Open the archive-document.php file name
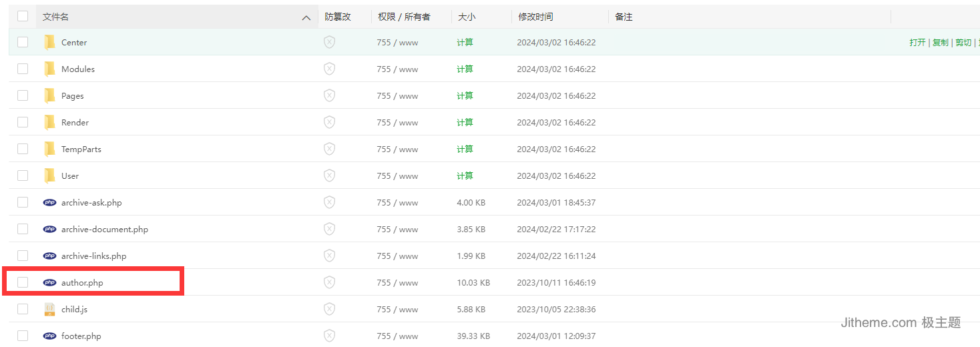 pos(104,229)
